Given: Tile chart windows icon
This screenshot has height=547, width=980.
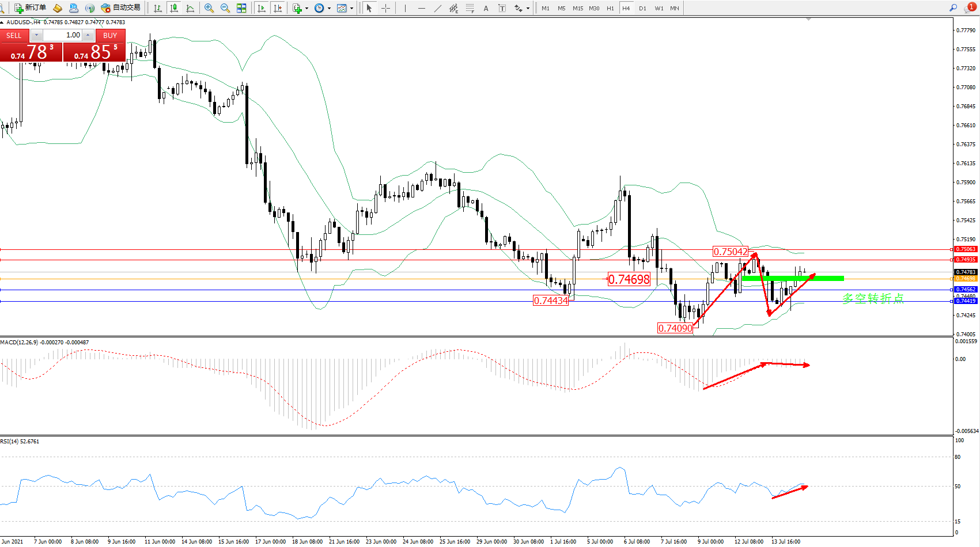Looking at the screenshot, I should (x=241, y=8).
